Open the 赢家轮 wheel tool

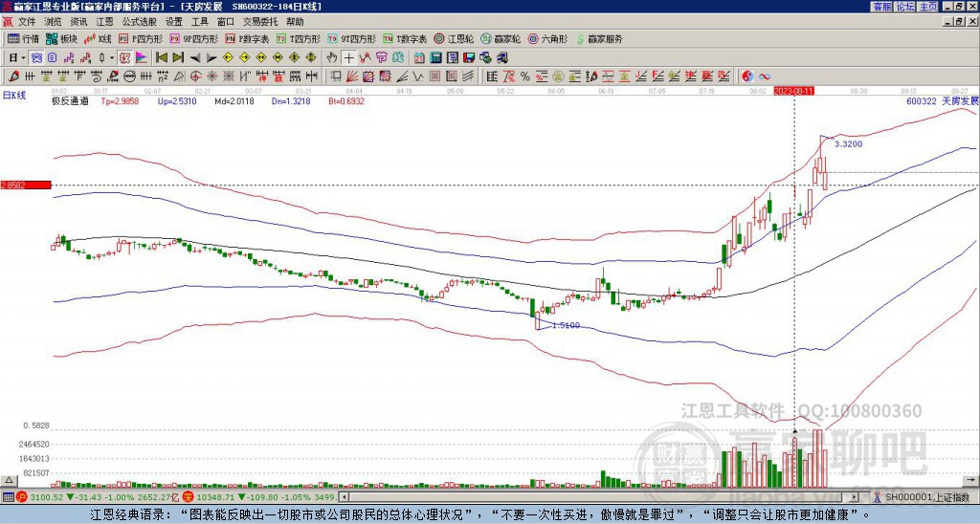coord(501,38)
